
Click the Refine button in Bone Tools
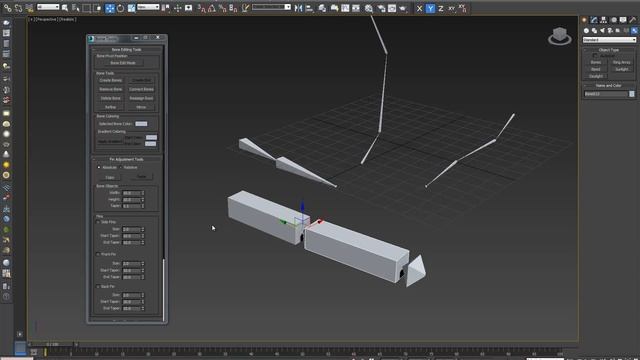pyautogui.click(x=111, y=107)
